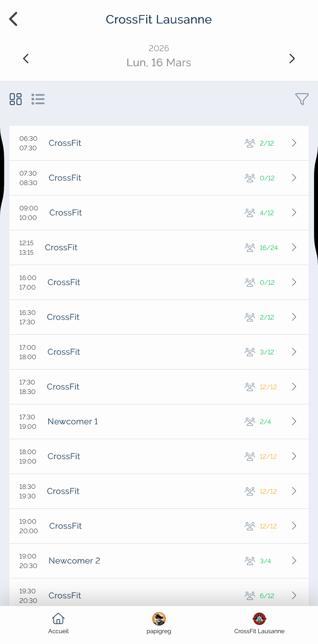The height and width of the screenshot is (644, 318).
Task: Tap attendees icon for 12:15 class
Action: click(250, 248)
